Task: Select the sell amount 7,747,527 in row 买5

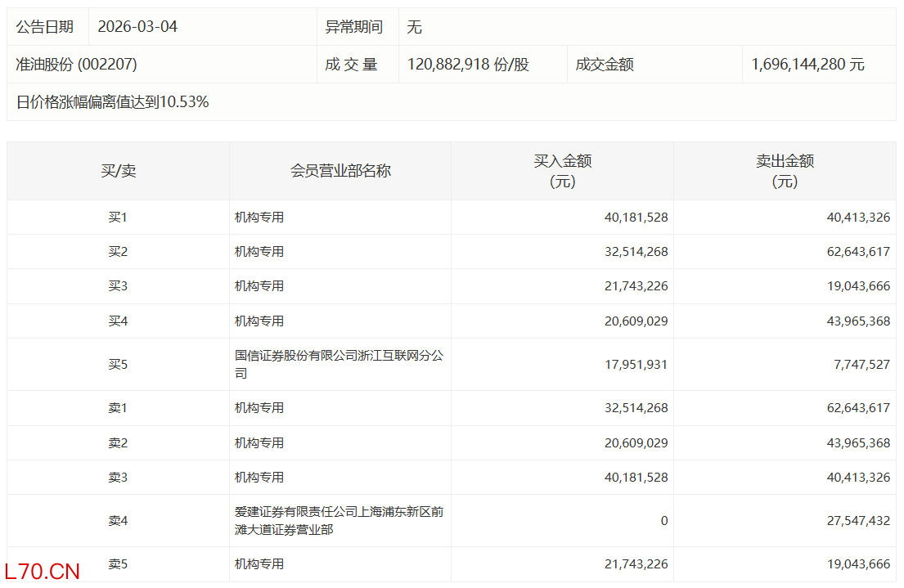Action: (861, 365)
